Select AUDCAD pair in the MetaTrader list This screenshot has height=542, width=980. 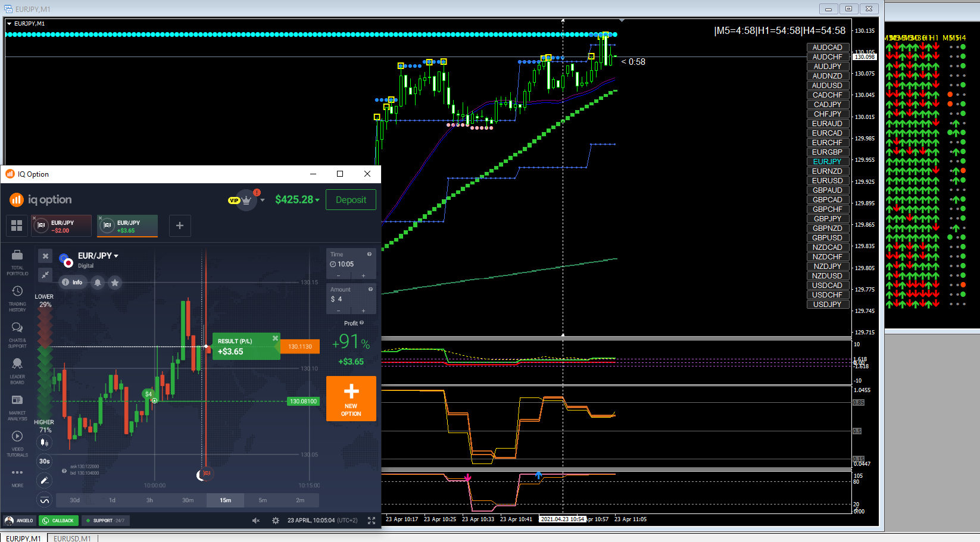coord(828,48)
